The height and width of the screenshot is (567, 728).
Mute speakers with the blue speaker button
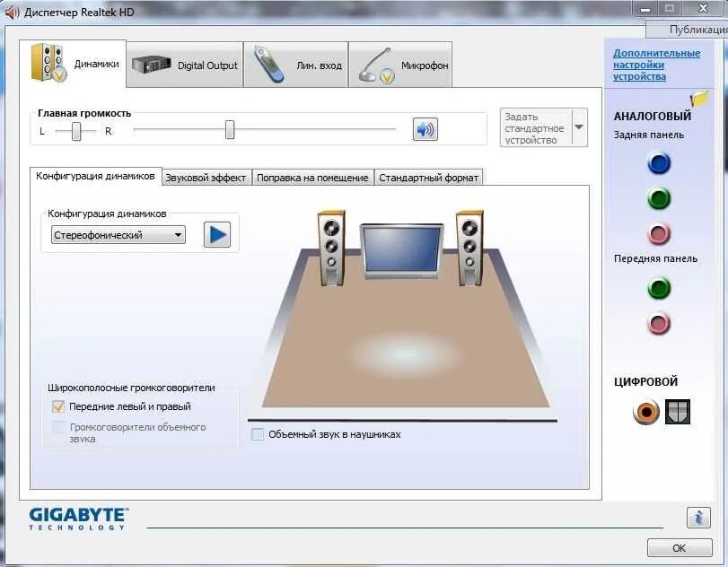(x=425, y=129)
